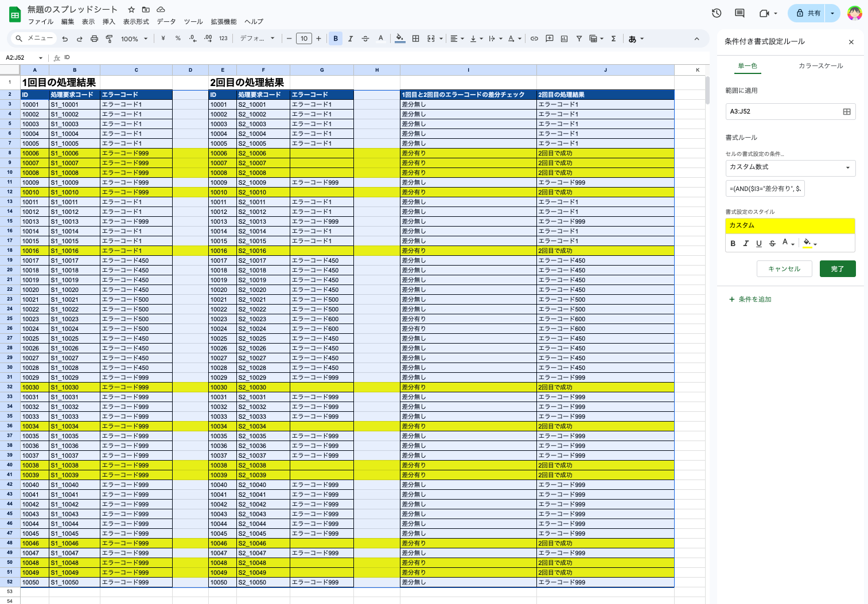The height and width of the screenshot is (604, 868).
Task: Toggle strikethrough in the formatting style panel
Action: pos(772,243)
